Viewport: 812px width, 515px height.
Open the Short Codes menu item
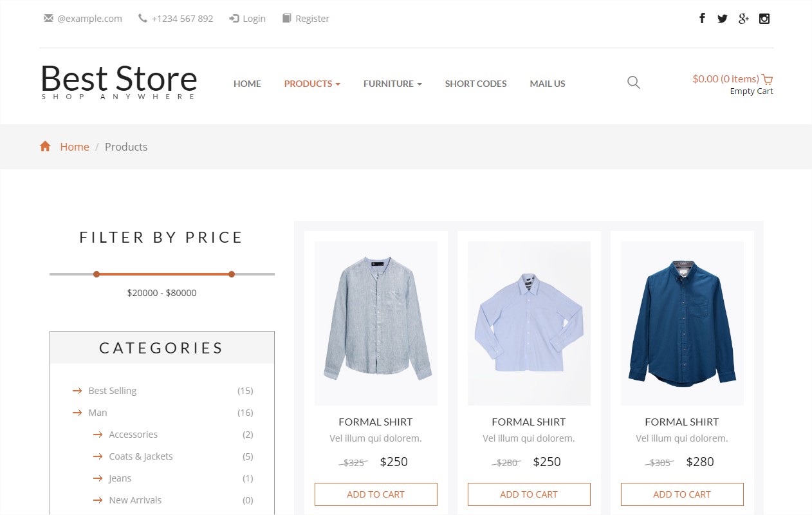pyautogui.click(x=475, y=84)
